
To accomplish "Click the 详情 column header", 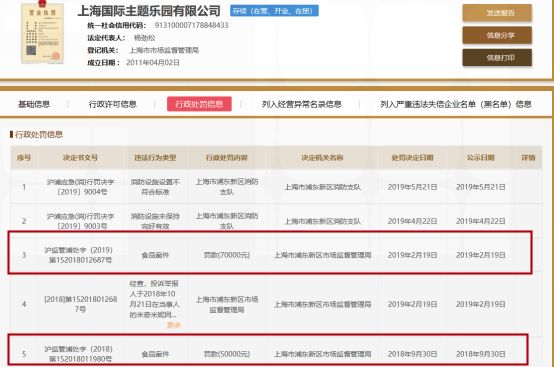I will click(x=528, y=158).
